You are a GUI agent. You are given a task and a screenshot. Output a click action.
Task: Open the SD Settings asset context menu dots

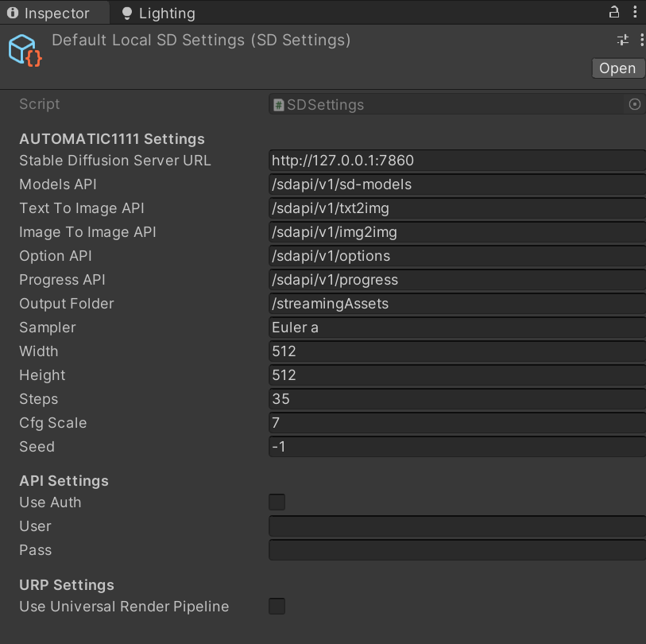641,40
